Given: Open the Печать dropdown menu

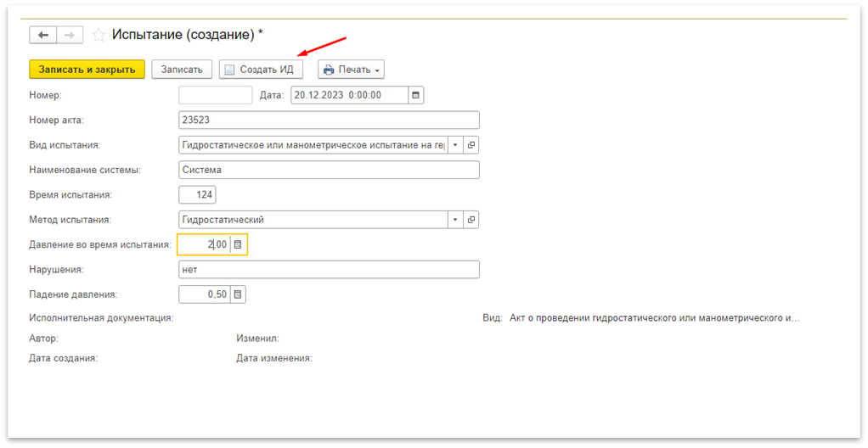Looking at the screenshot, I should pyautogui.click(x=352, y=70).
